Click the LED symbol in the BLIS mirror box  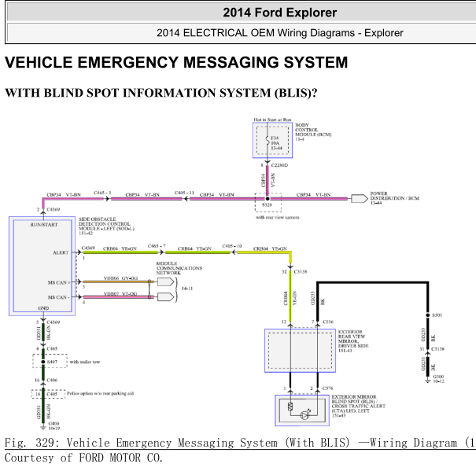pos(304,415)
